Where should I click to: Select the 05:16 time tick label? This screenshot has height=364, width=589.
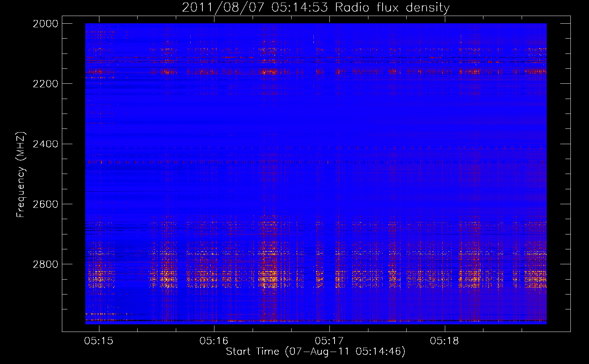point(214,341)
